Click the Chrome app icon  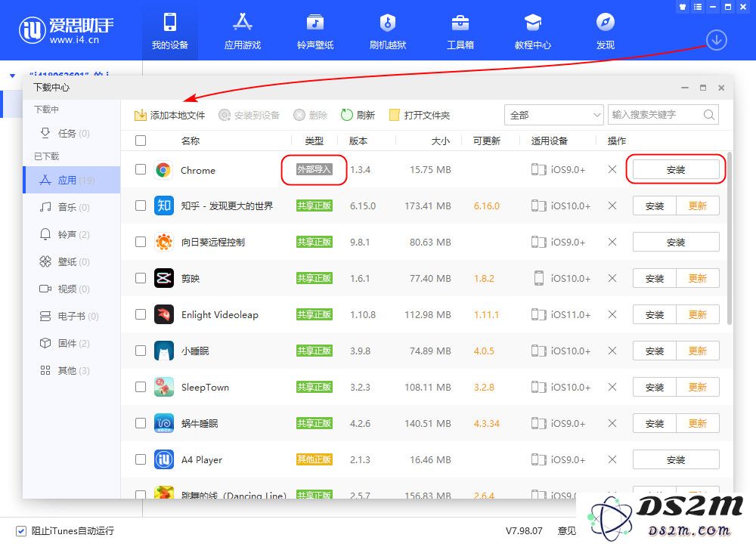(163, 169)
